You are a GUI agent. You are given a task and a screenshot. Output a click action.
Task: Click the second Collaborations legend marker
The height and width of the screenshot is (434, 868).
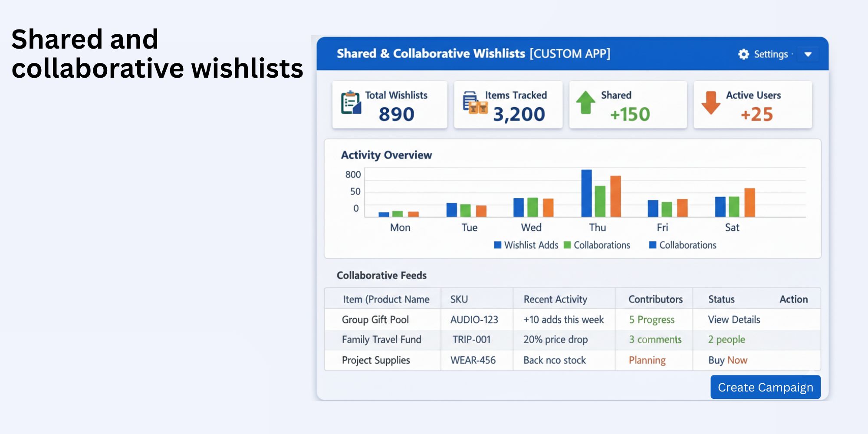tap(652, 245)
